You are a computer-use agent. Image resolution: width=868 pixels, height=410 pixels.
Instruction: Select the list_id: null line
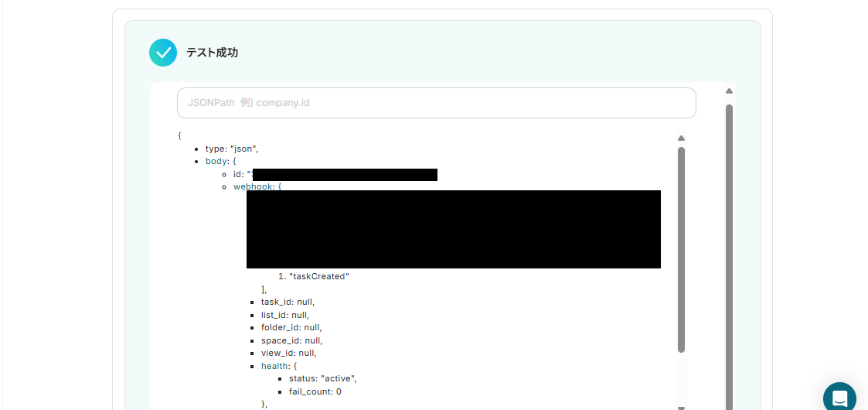[x=285, y=315]
